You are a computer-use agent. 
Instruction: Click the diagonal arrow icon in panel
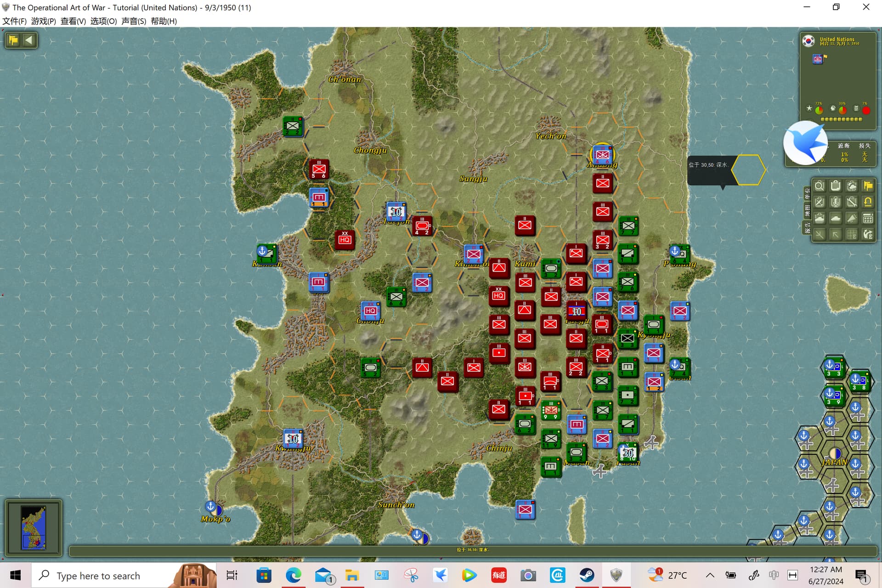(x=836, y=234)
